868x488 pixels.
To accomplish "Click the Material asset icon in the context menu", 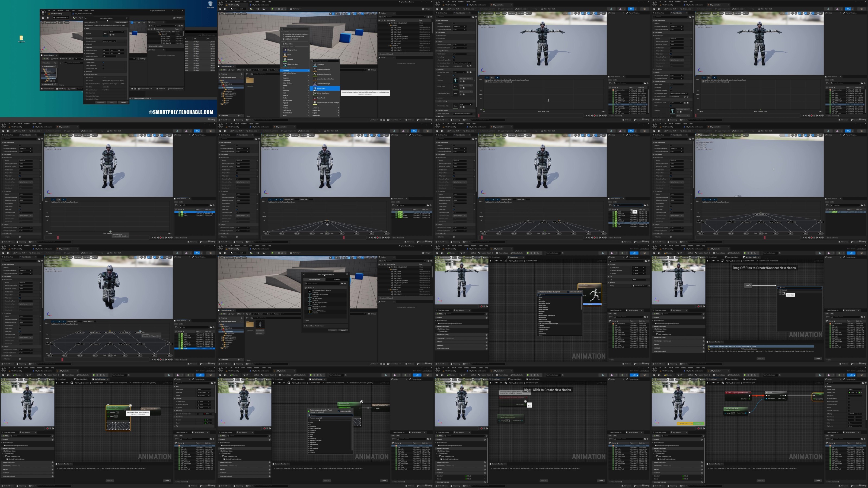I will click(285, 60).
